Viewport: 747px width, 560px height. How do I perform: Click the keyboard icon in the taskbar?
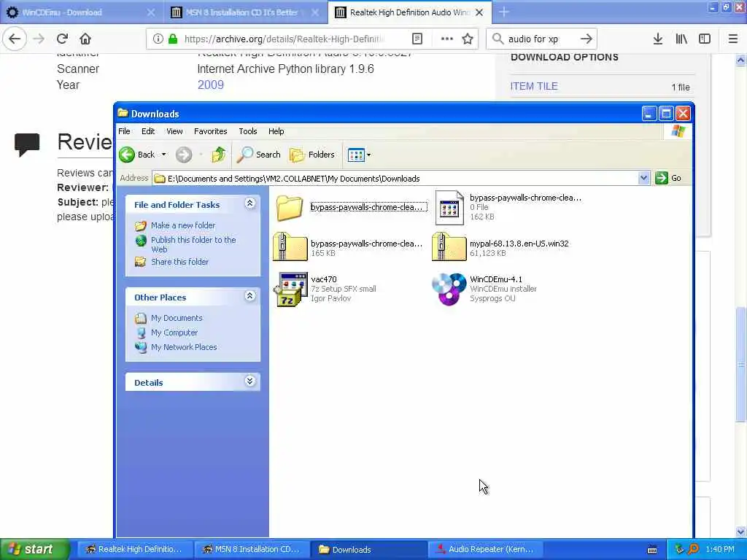point(652,550)
